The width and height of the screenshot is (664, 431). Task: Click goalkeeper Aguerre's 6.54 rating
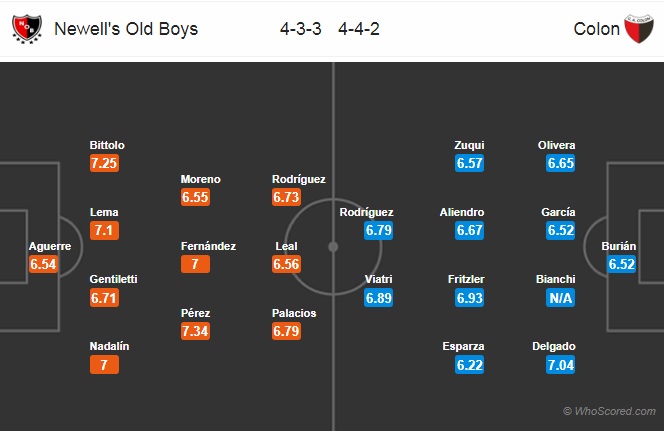(43, 264)
